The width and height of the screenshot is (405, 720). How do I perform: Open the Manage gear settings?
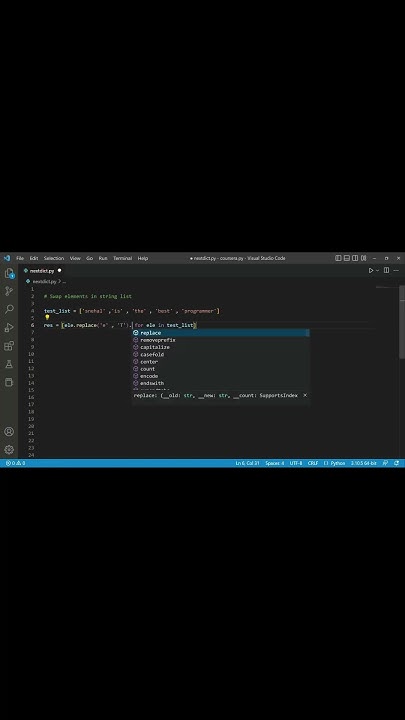pyautogui.click(x=9, y=450)
